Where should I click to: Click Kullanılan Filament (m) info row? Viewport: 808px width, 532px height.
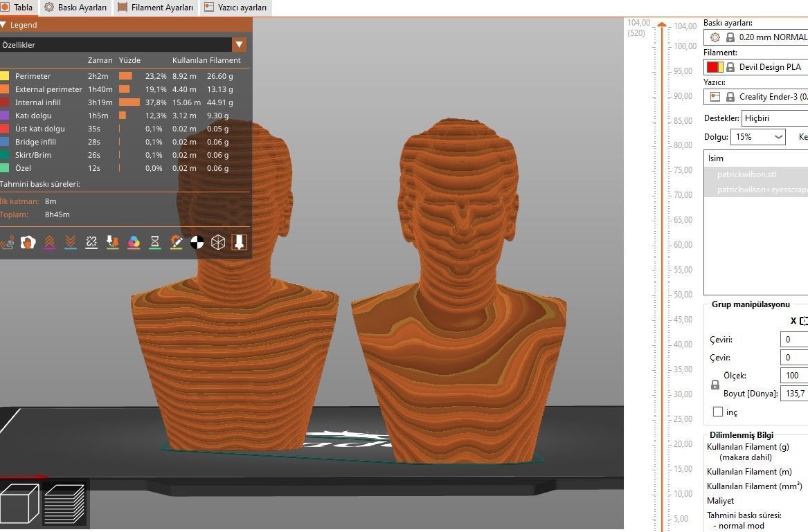tap(749, 471)
